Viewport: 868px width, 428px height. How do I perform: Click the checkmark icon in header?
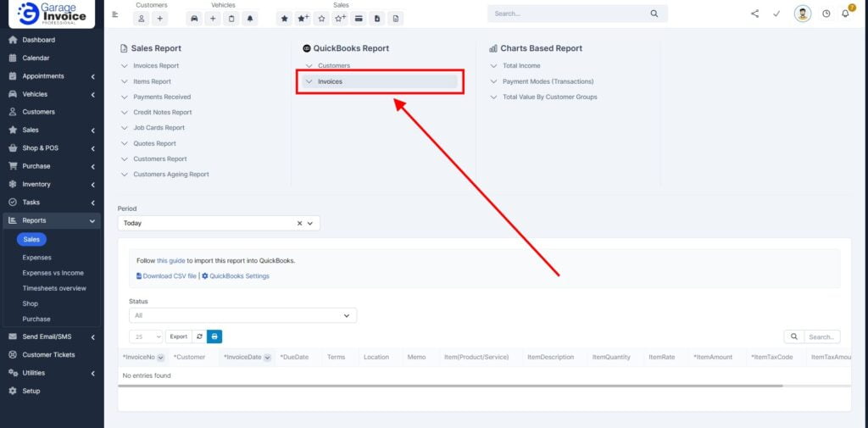776,14
